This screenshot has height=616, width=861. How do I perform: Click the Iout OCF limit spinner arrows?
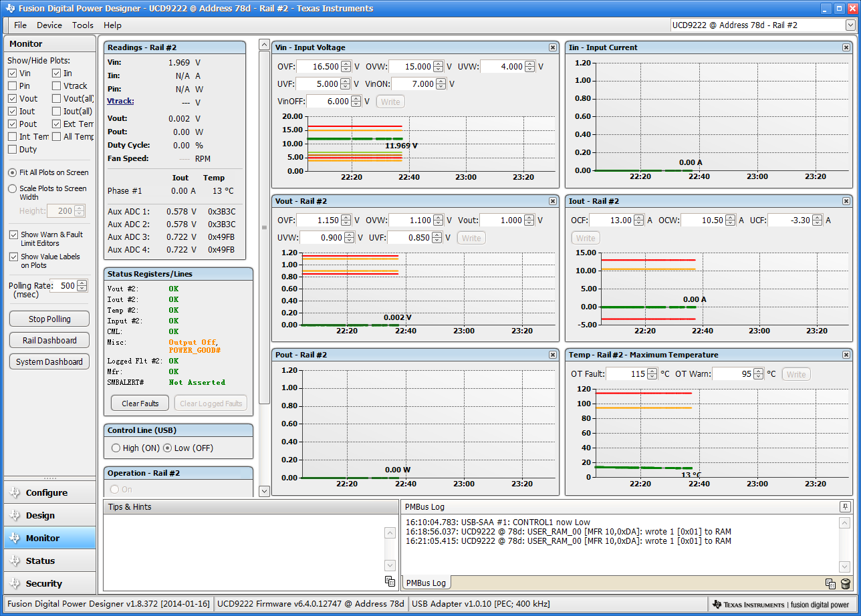638,220
